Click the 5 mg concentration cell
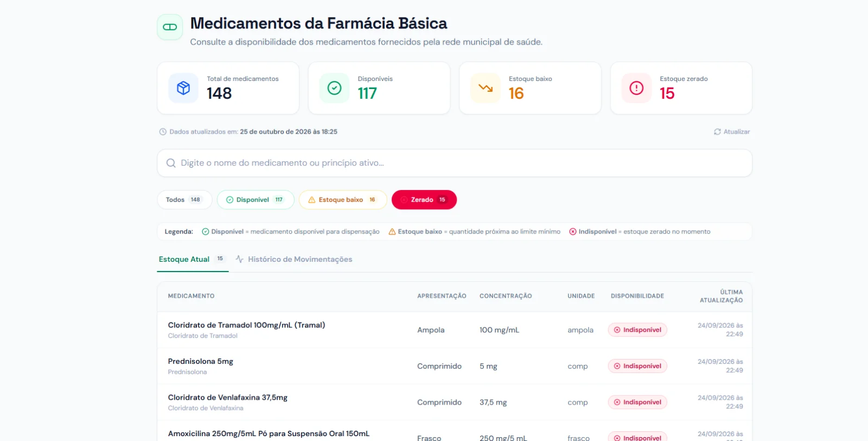Image resolution: width=868 pixels, height=441 pixels. tap(488, 367)
